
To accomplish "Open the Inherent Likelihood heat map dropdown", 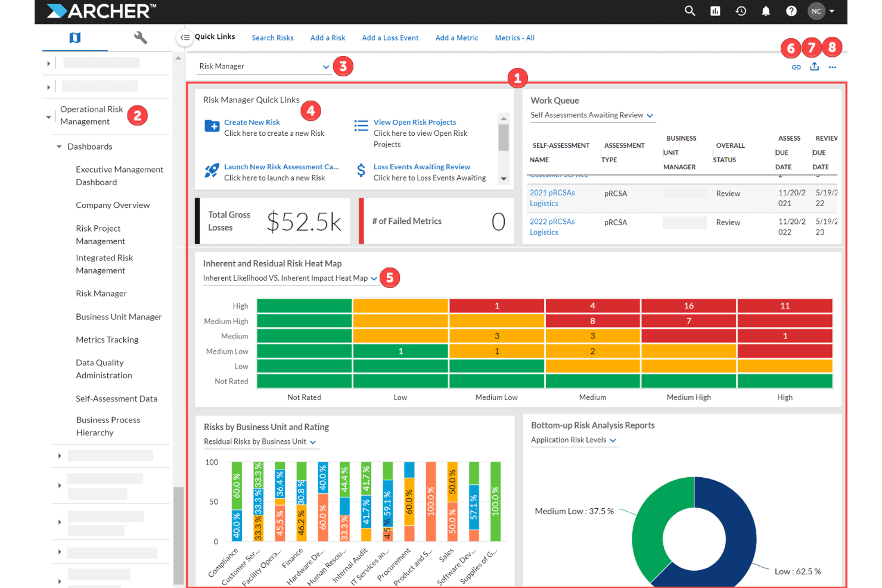I will (x=290, y=278).
